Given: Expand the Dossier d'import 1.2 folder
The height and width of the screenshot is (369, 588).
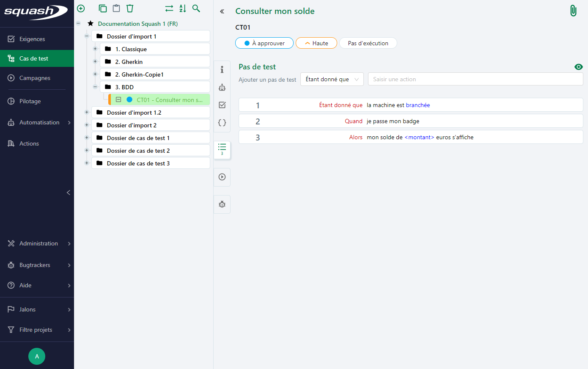Looking at the screenshot, I should click(x=87, y=113).
